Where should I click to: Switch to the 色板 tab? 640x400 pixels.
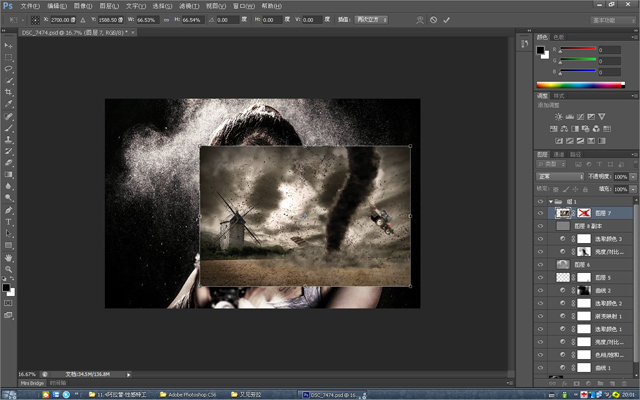559,37
